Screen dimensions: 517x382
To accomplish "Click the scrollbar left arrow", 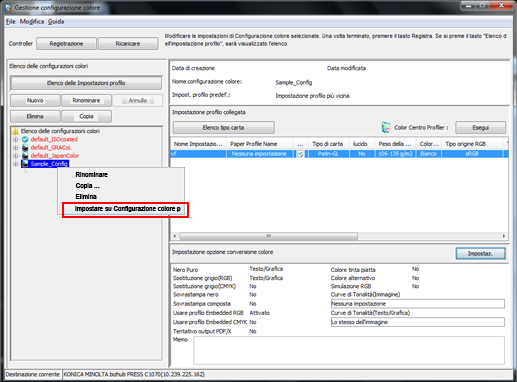I will coord(175,236).
